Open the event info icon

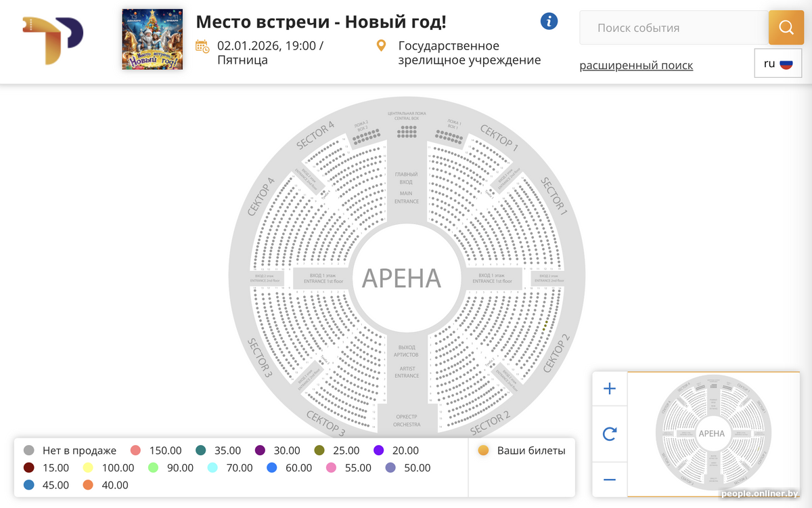pyautogui.click(x=549, y=21)
